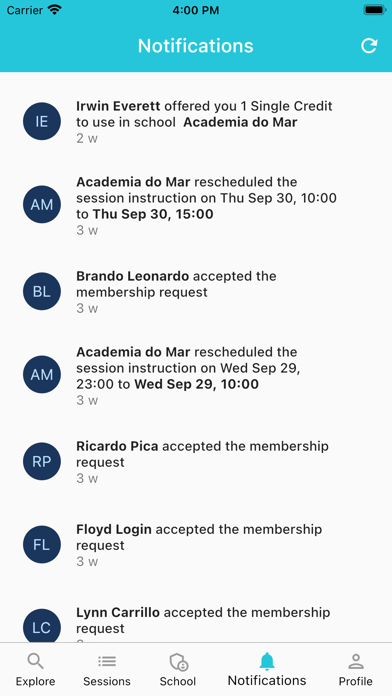Tap the refresh icon in header
The image size is (392, 696).
[369, 46]
